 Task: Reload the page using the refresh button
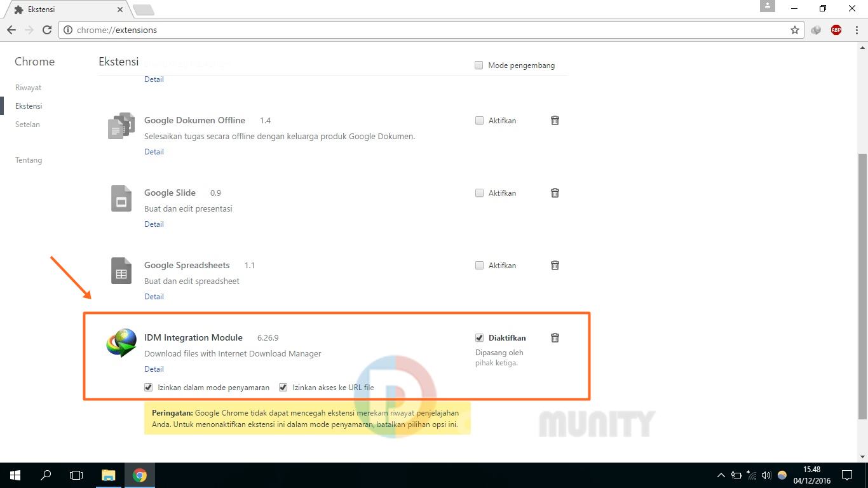(46, 30)
